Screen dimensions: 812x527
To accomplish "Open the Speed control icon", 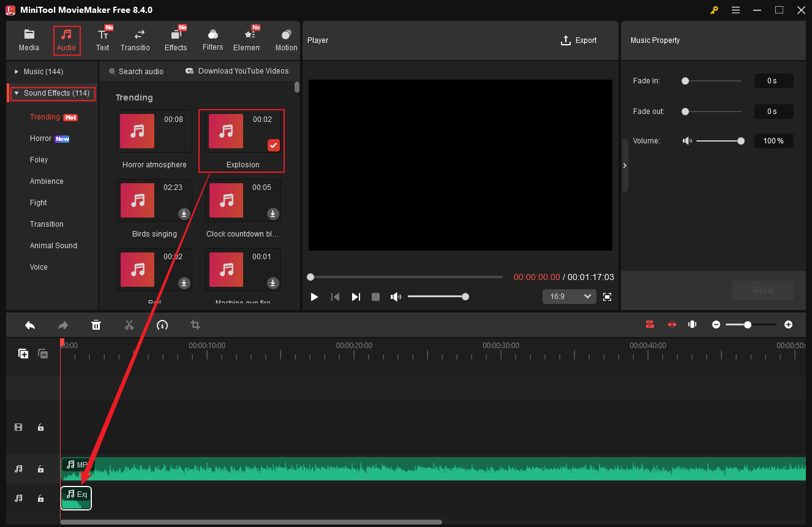I will 162,325.
